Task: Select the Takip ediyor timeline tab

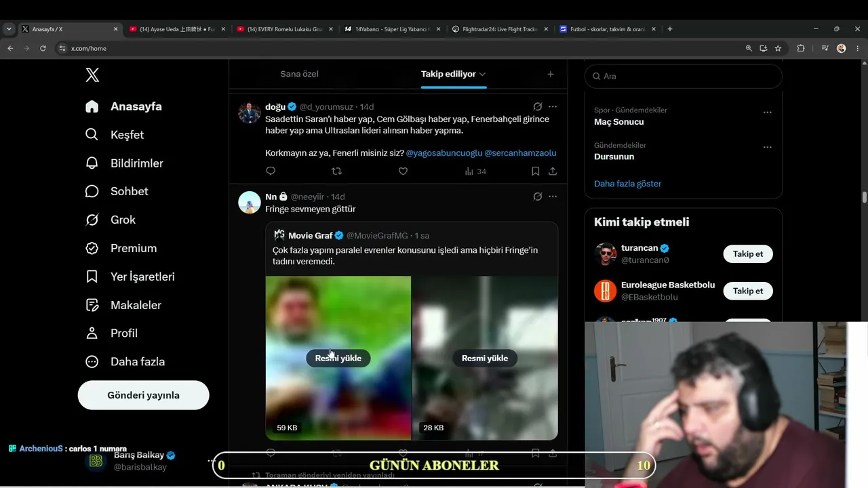Action: 448,74
